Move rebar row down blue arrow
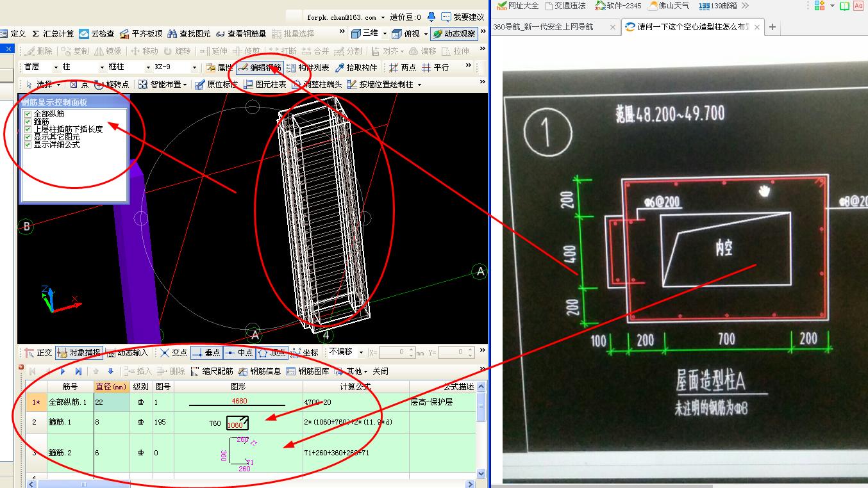 [x=110, y=371]
